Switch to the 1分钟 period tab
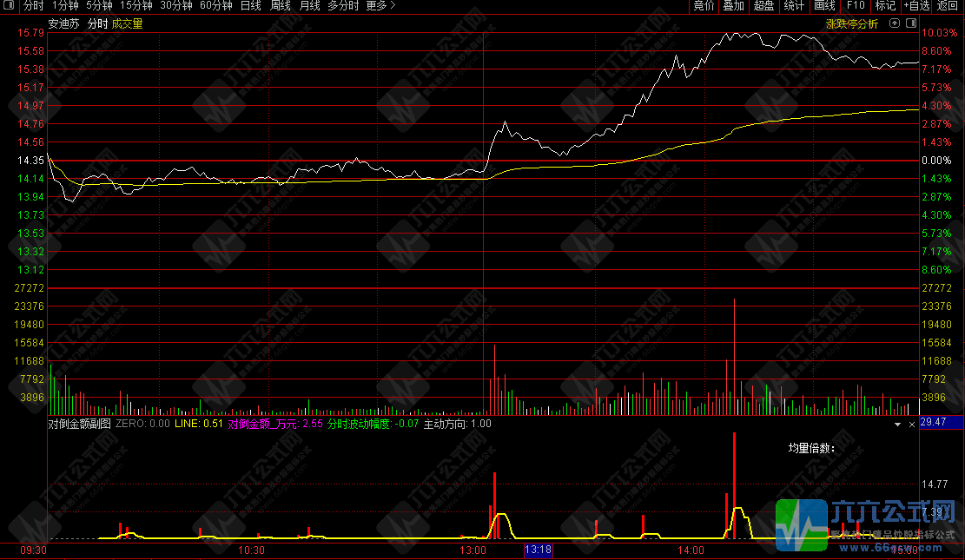Viewport: 965px width, 560px height. (65, 6)
